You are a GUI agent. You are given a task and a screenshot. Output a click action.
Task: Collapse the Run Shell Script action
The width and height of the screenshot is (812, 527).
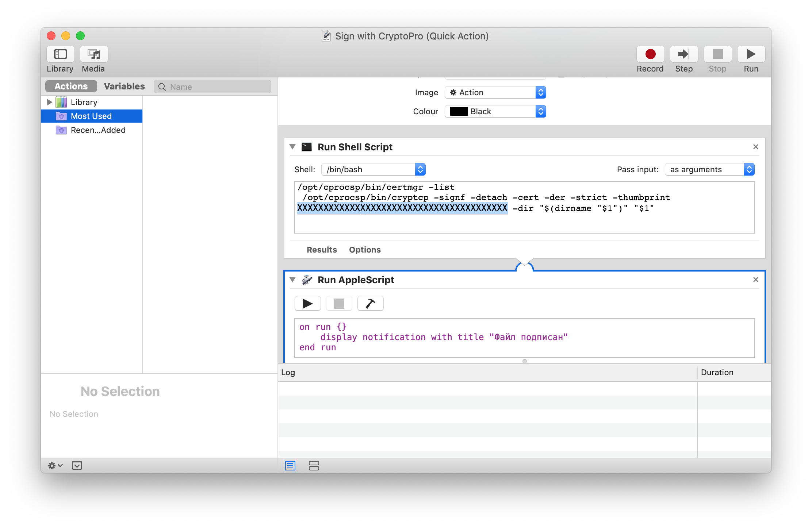pos(292,147)
